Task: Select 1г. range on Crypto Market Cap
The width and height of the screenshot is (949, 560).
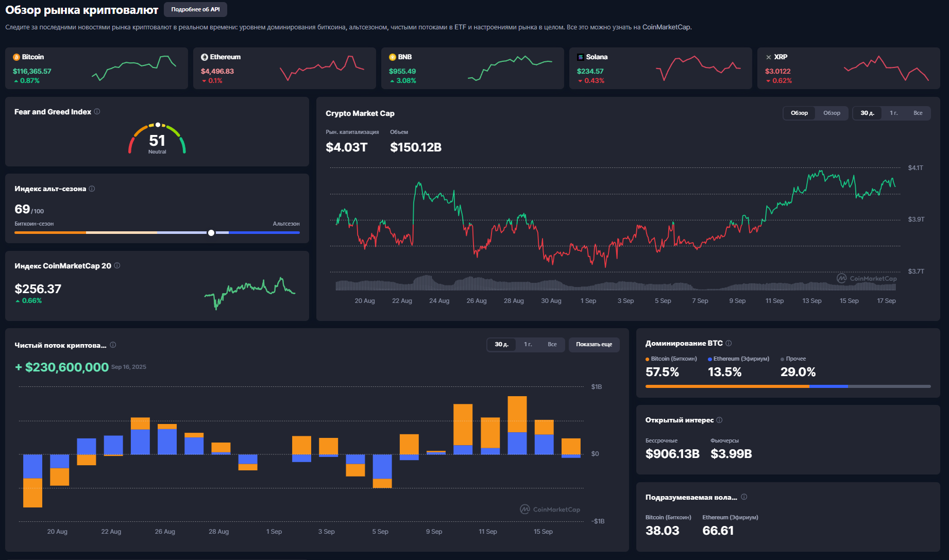Action: [x=893, y=113]
